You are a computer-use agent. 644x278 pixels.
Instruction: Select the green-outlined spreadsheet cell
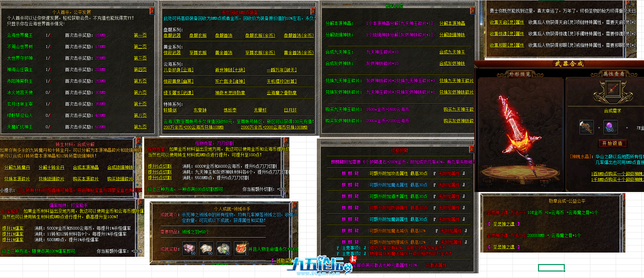tap(551, 268)
